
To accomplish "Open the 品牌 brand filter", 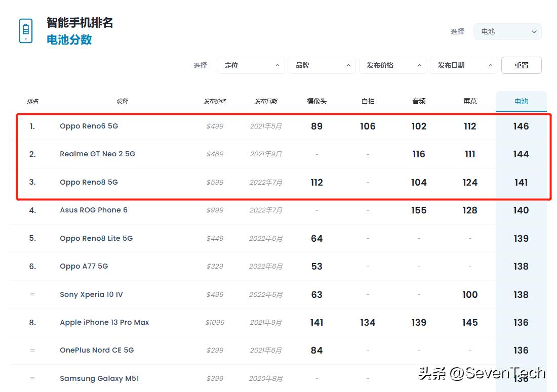I will tap(322, 65).
